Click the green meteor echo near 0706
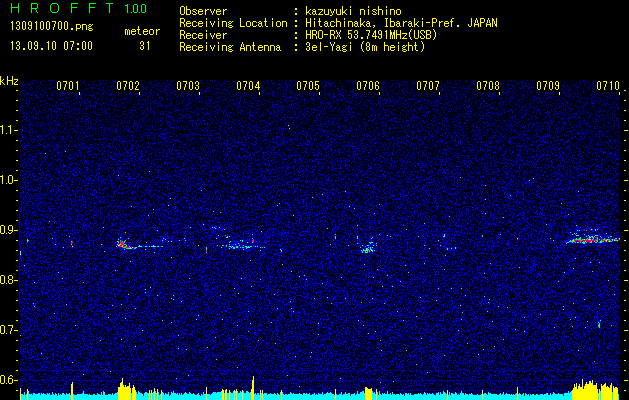 point(367,247)
